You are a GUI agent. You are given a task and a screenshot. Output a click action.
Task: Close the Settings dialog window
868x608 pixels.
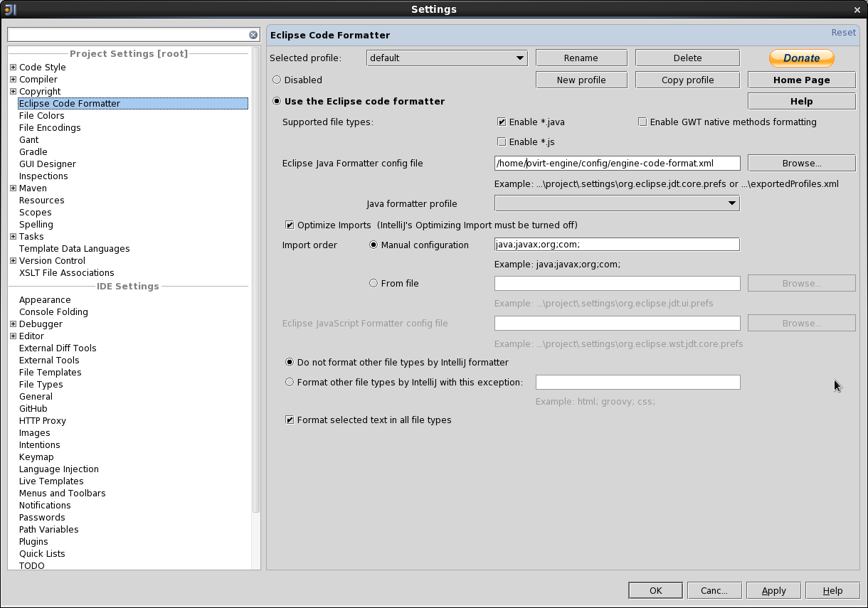coord(857,10)
